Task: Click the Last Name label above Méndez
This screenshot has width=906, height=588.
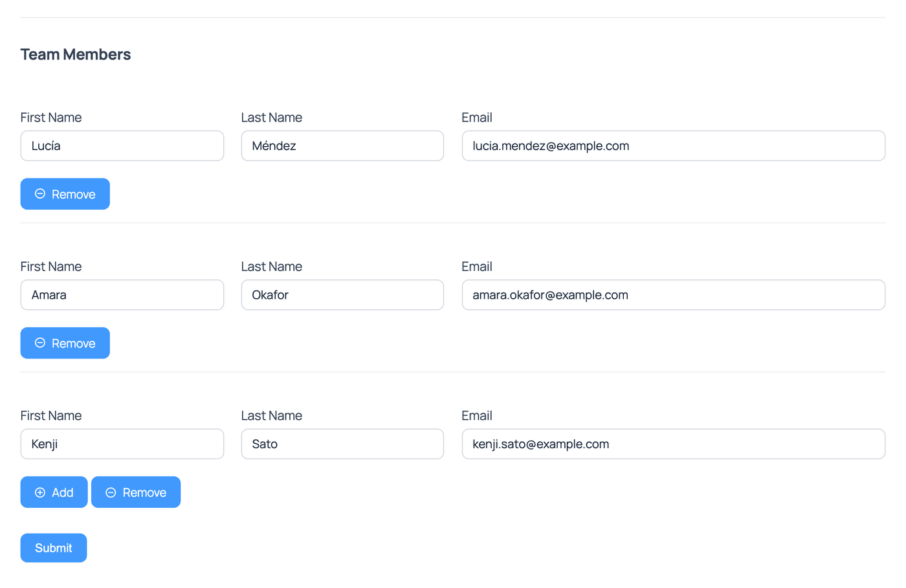Action: point(272,118)
